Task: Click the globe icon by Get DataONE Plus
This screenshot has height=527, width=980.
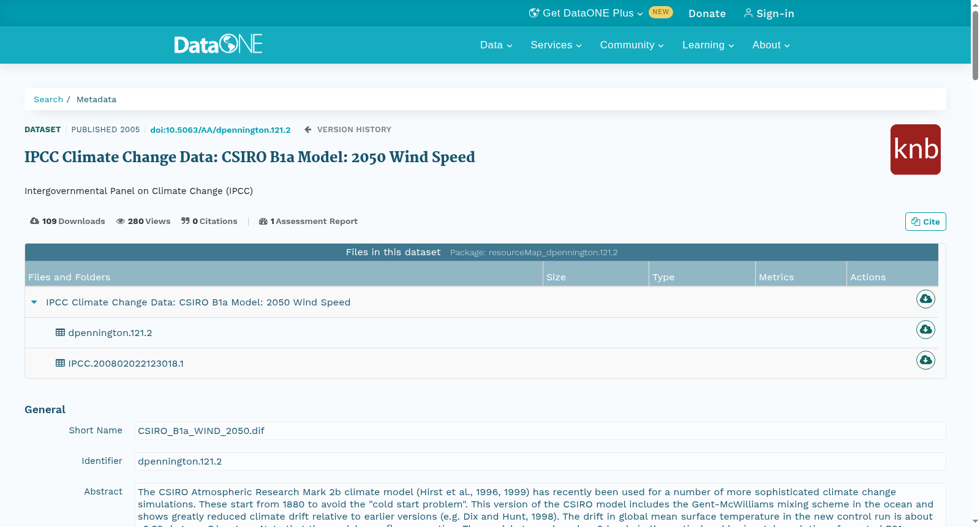Action: tap(534, 13)
